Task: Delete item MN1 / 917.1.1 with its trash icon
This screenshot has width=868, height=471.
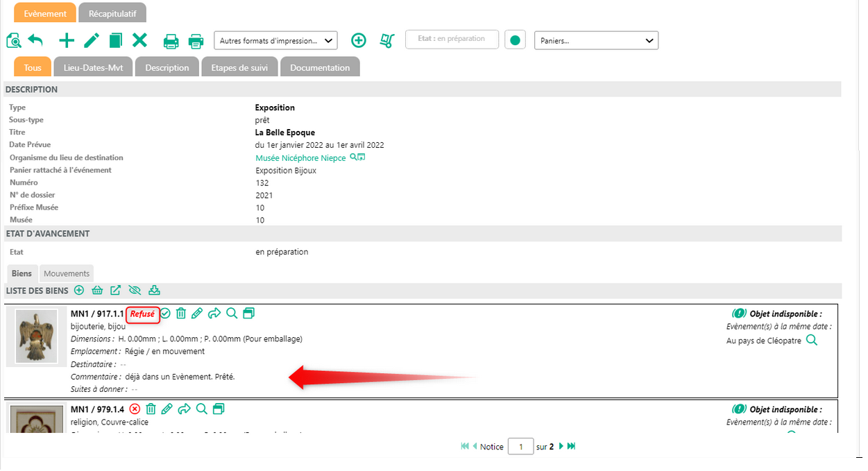Action: 181,314
